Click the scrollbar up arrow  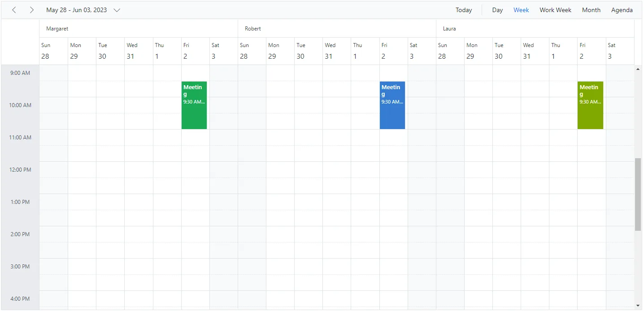point(638,69)
